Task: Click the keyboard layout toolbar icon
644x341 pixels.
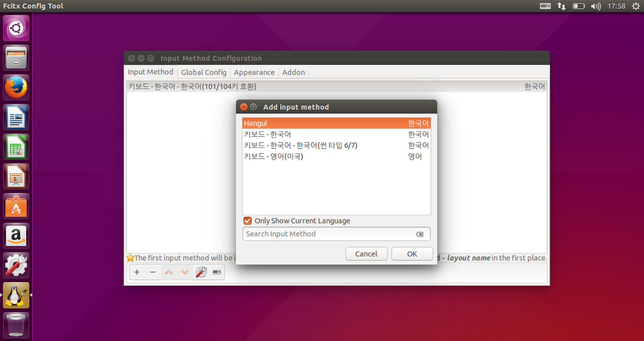Action: 217,272
